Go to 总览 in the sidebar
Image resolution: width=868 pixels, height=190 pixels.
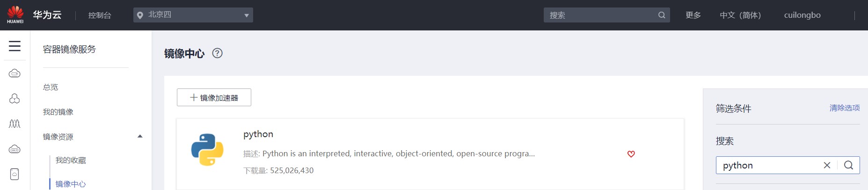click(51, 87)
